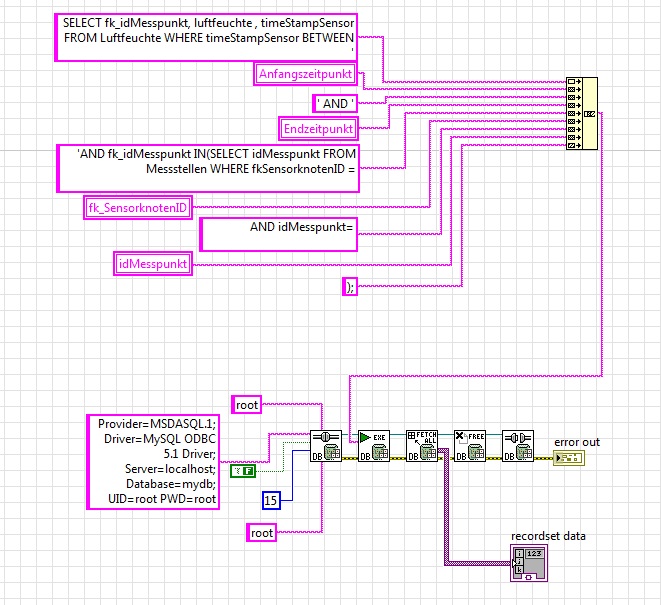Viewport: 661px width, 605px height.
Task: Select the Provider=MSDASQL.1 connection string constant
Action: (153, 462)
